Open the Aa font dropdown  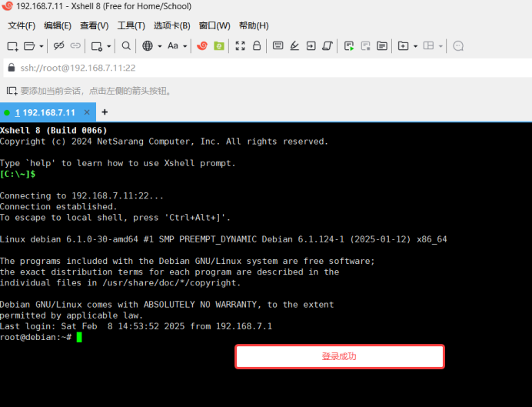point(185,46)
